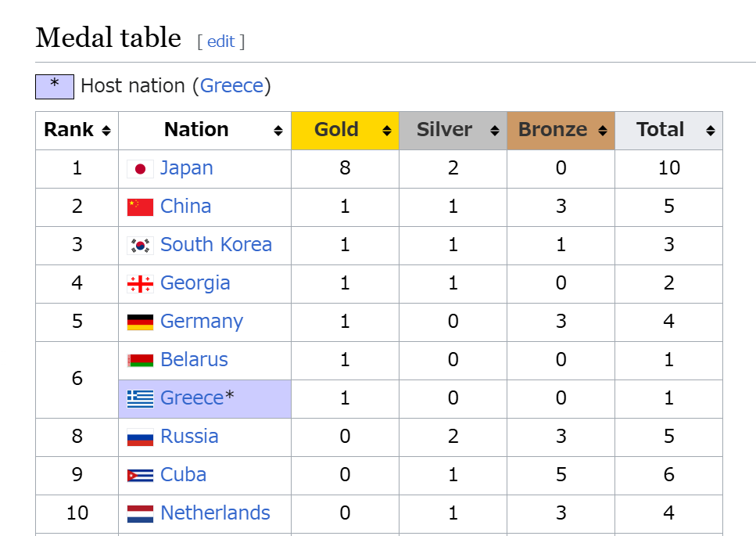
Task: Sort by Gold medal count
Action: pyautogui.click(x=387, y=131)
